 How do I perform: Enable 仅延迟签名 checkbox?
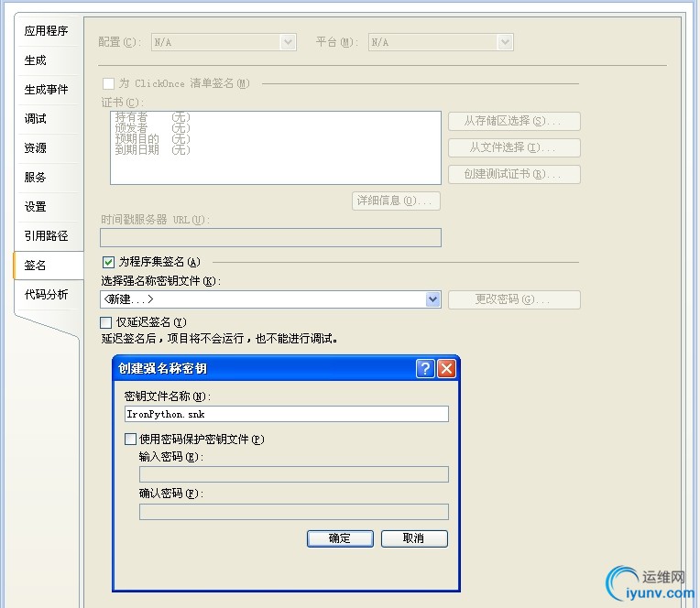click(105, 322)
